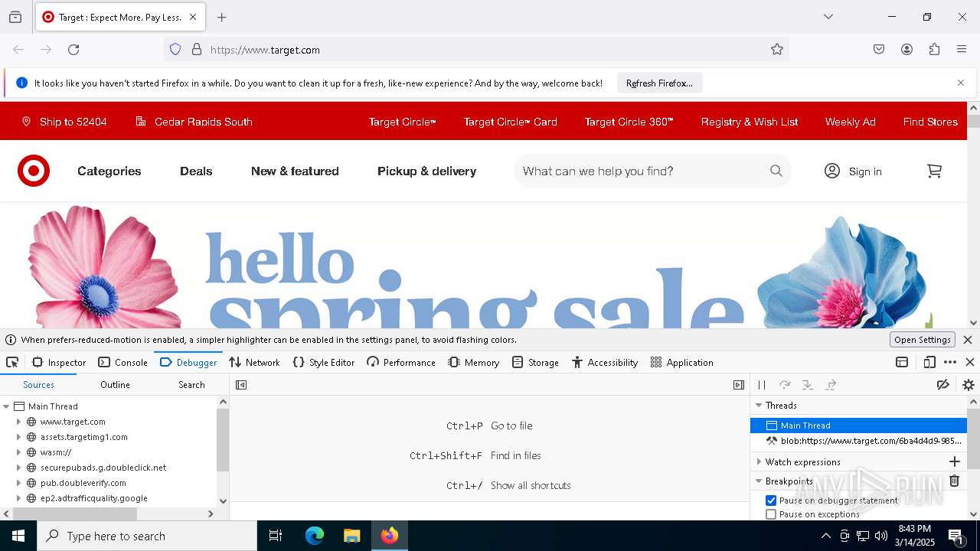This screenshot has width=980, height=551.
Task: Click the element picker icon in DevTools
Action: pos(12,363)
